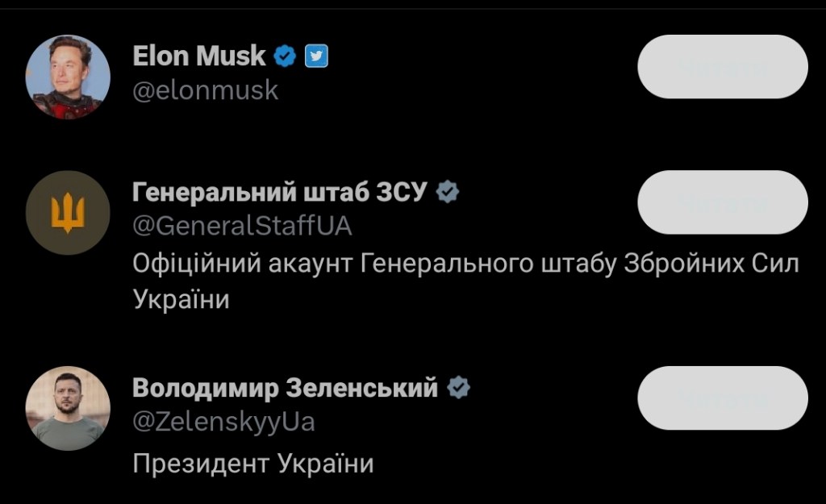826x504 pixels.
Task: Open Elon Musk's profile picture
Action: click(68, 77)
